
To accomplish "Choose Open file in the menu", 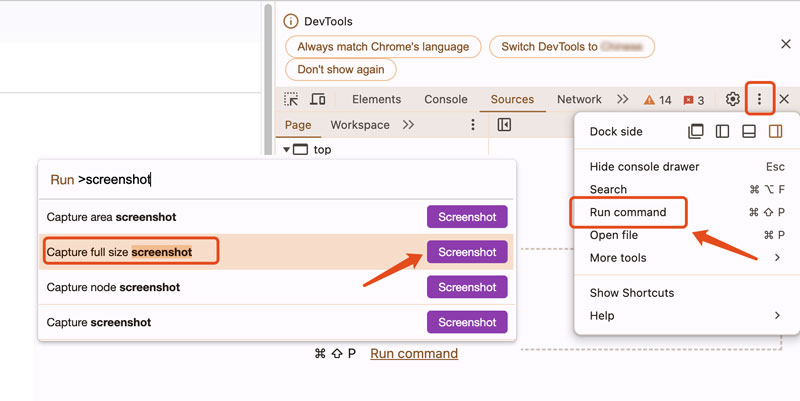I will pyautogui.click(x=686, y=235).
